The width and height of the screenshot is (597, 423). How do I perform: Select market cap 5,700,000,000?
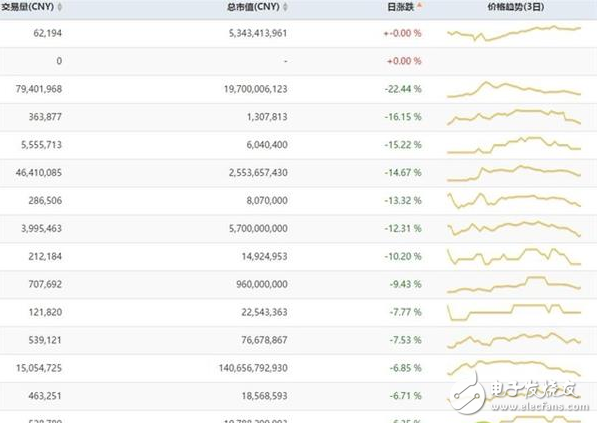(258, 228)
